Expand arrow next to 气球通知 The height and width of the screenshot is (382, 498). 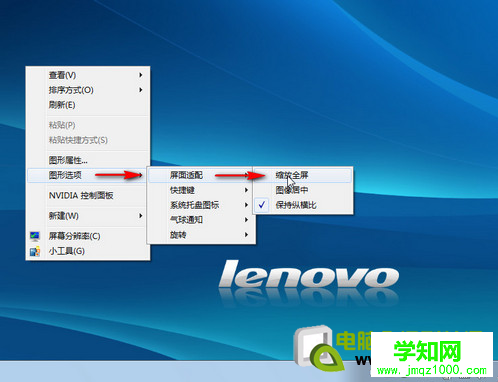[246, 220]
